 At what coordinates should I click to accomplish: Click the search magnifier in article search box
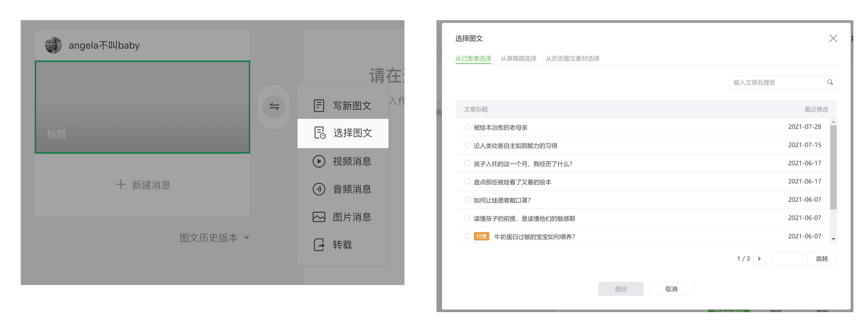[830, 82]
